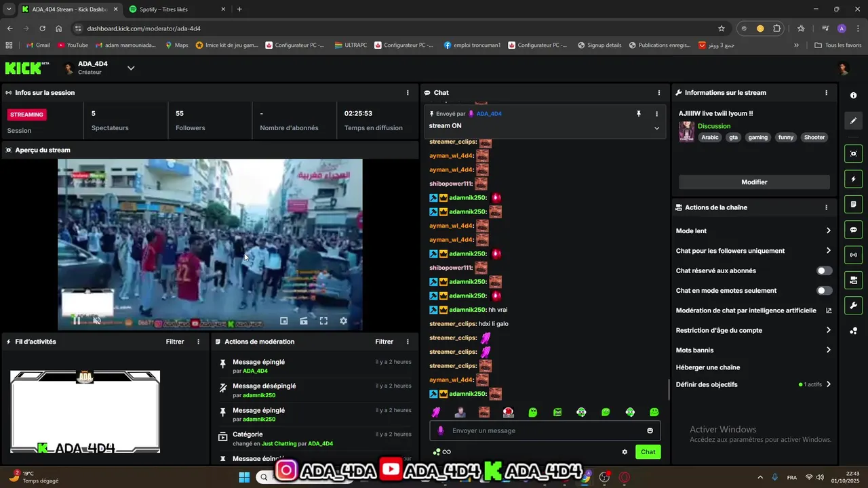Open the ADA_4D4 creator dropdown chevron
Image resolution: width=868 pixels, height=488 pixels.
131,68
